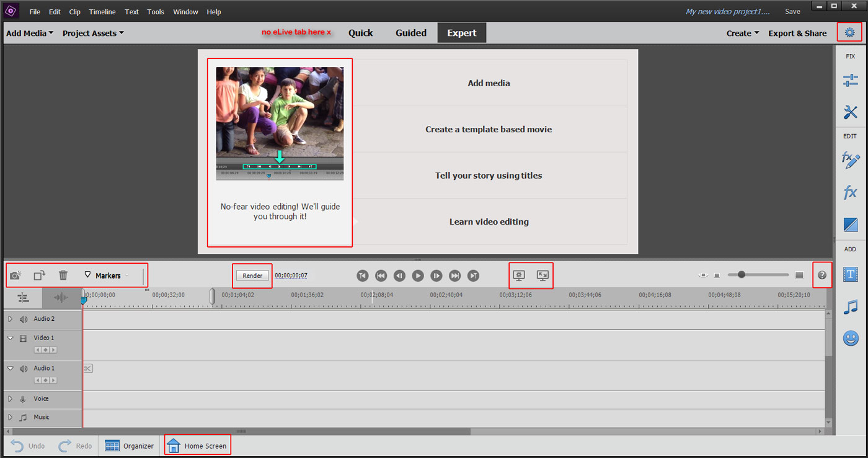Open the playback settings monitor icon

[520, 275]
